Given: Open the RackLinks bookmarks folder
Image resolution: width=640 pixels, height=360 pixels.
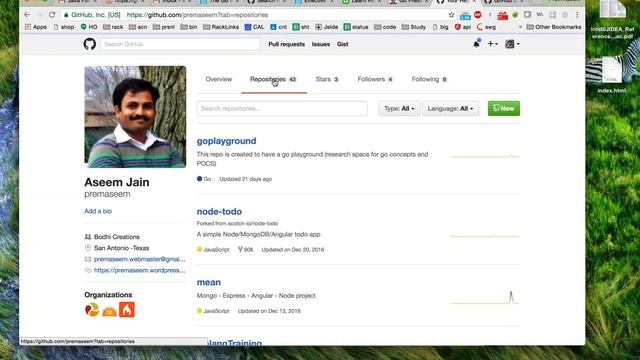Looking at the screenshot, I should [x=221, y=27].
